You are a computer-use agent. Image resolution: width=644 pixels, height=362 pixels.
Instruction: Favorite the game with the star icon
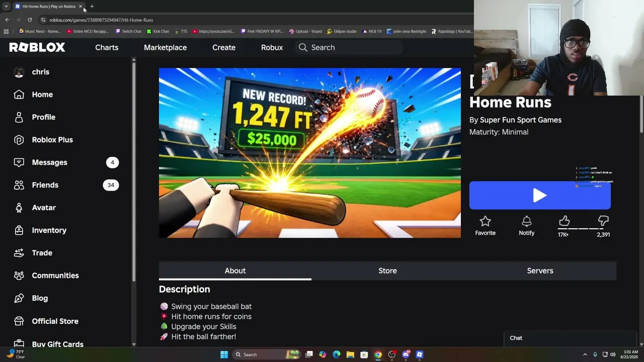tap(485, 221)
